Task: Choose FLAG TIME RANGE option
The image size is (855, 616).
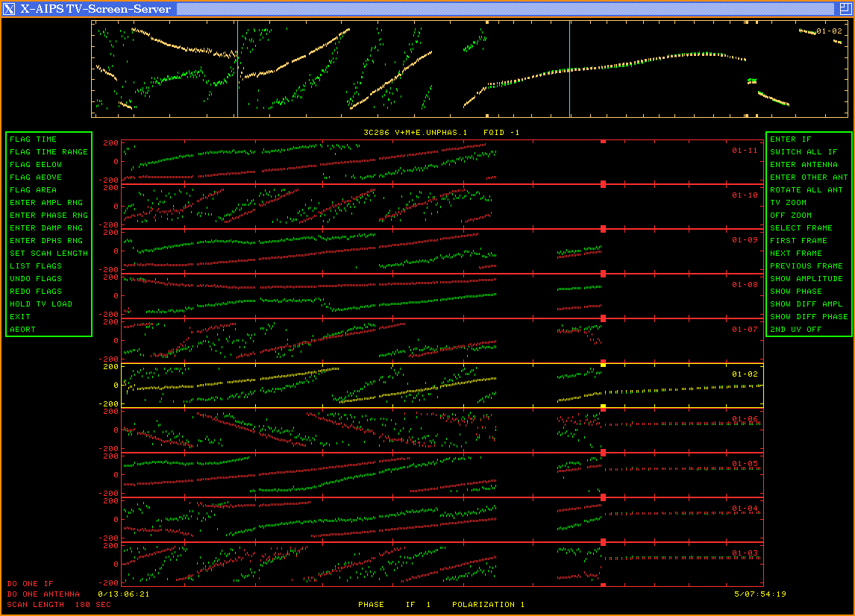Action: (x=48, y=152)
